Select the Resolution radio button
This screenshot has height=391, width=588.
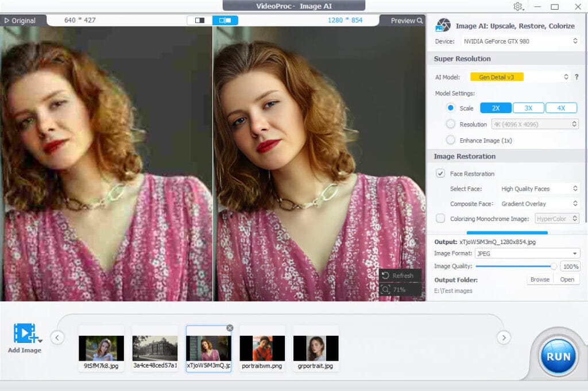pyautogui.click(x=451, y=124)
